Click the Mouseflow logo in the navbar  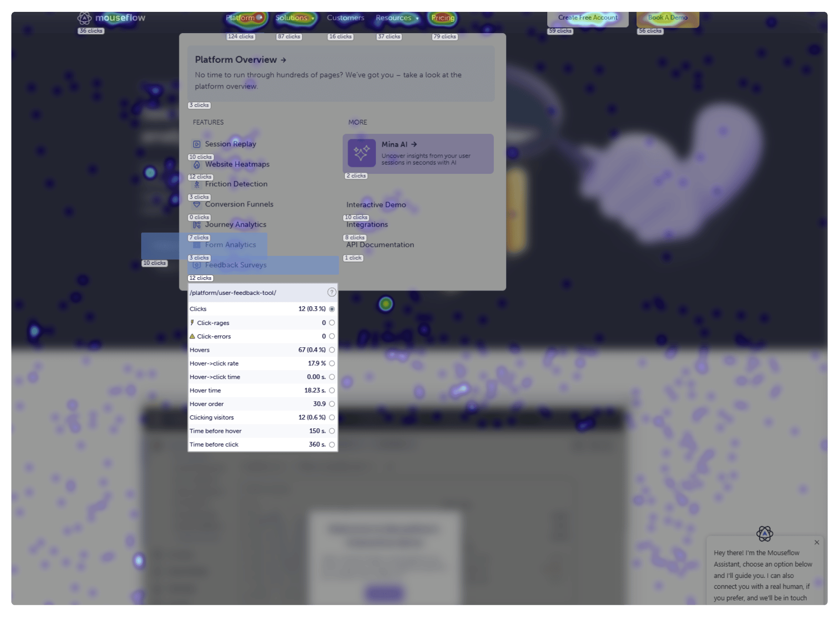point(112,17)
